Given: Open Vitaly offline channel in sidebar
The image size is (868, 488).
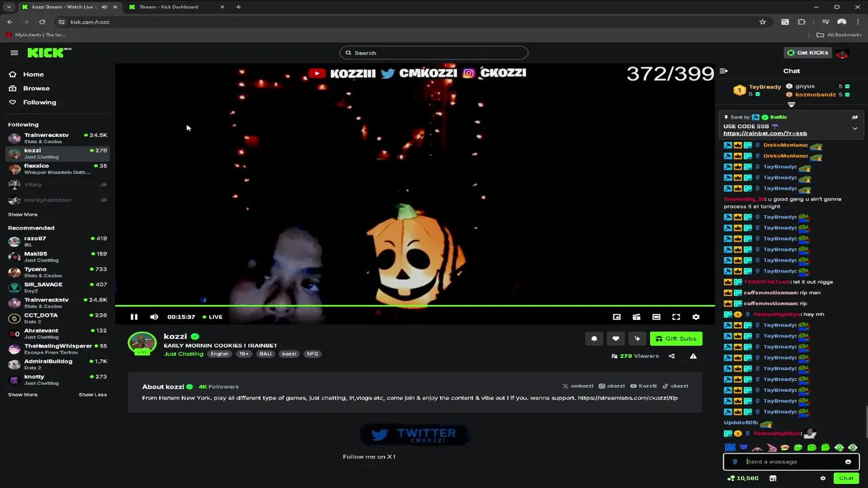Looking at the screenshot, I should tap(57, 184).
